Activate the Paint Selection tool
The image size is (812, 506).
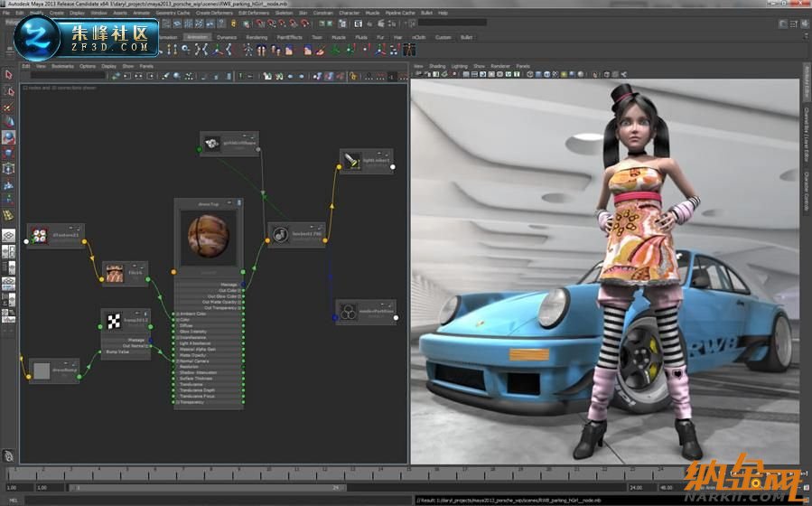[8, 107]
